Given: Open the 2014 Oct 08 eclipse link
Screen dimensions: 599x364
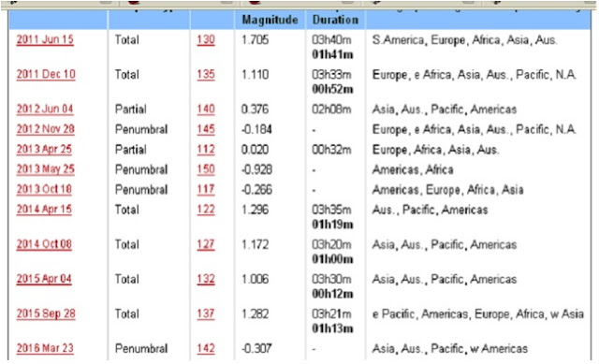Looking at the screenshot, I should tap(44, 244).
